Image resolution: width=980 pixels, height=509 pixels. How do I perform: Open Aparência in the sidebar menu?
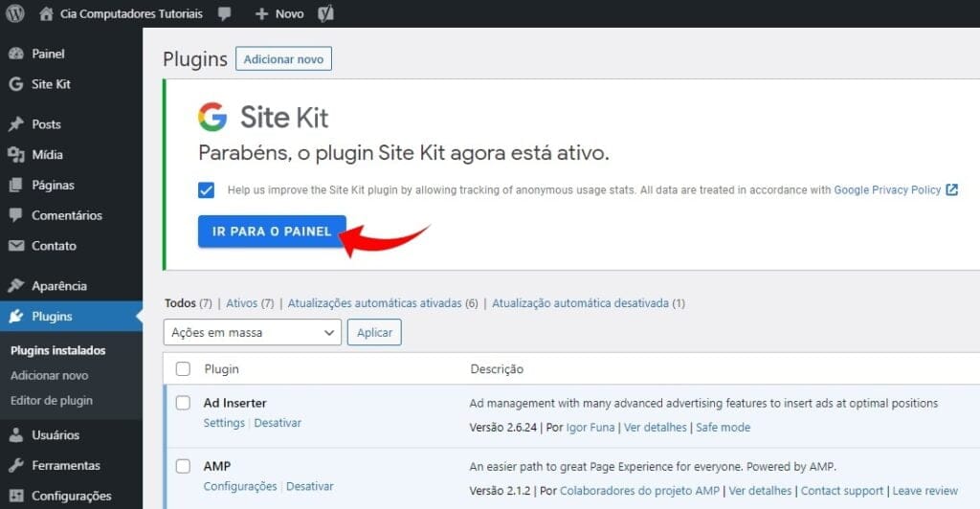point(58,286)
